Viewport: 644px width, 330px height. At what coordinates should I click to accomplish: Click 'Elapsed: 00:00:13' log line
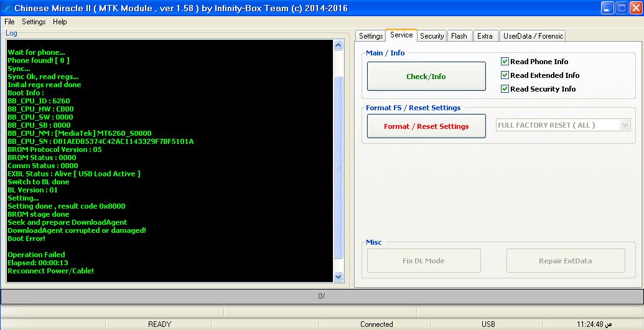[38, 263]
